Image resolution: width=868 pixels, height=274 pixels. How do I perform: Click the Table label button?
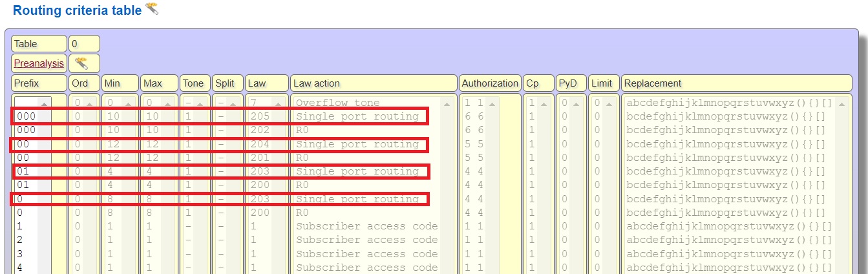coord(39,44)
